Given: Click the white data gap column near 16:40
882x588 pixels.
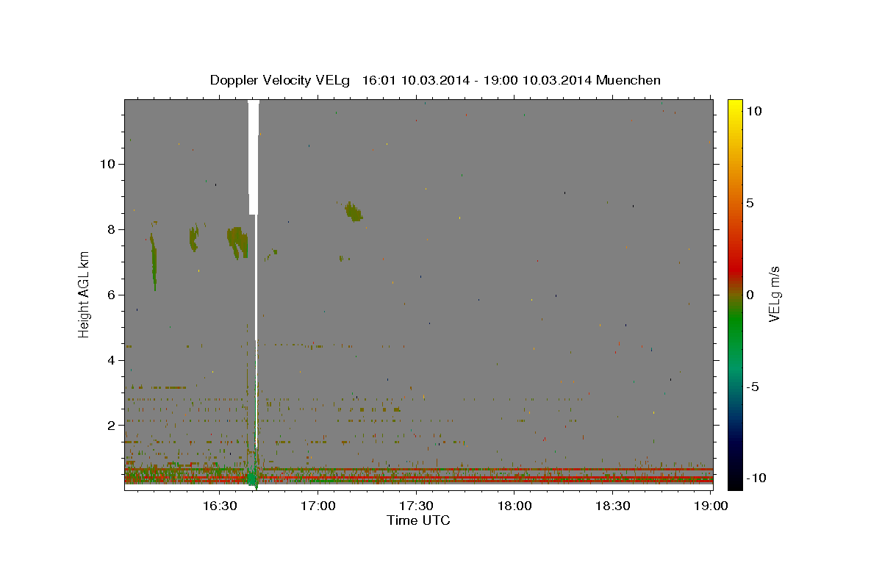Looking at the screenshot, I should 254,157.
